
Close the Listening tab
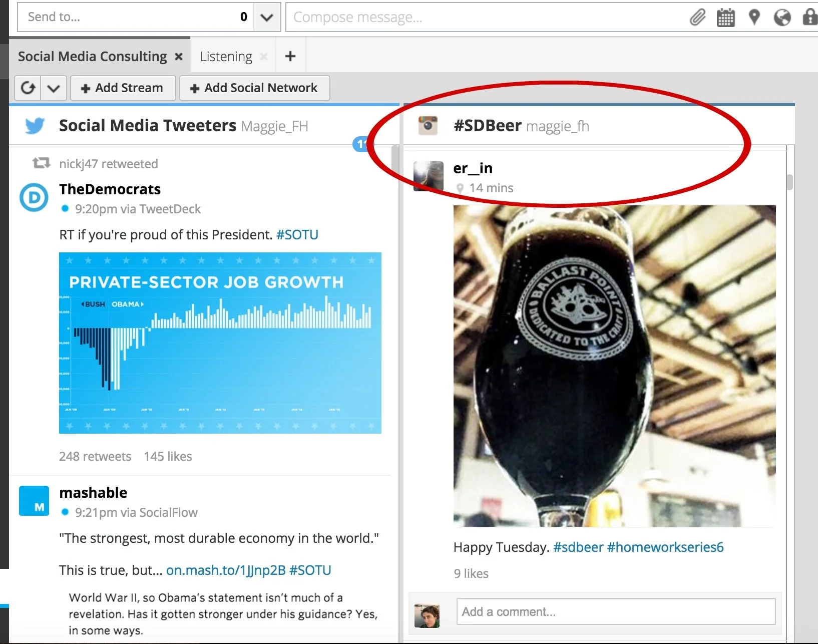264,57
